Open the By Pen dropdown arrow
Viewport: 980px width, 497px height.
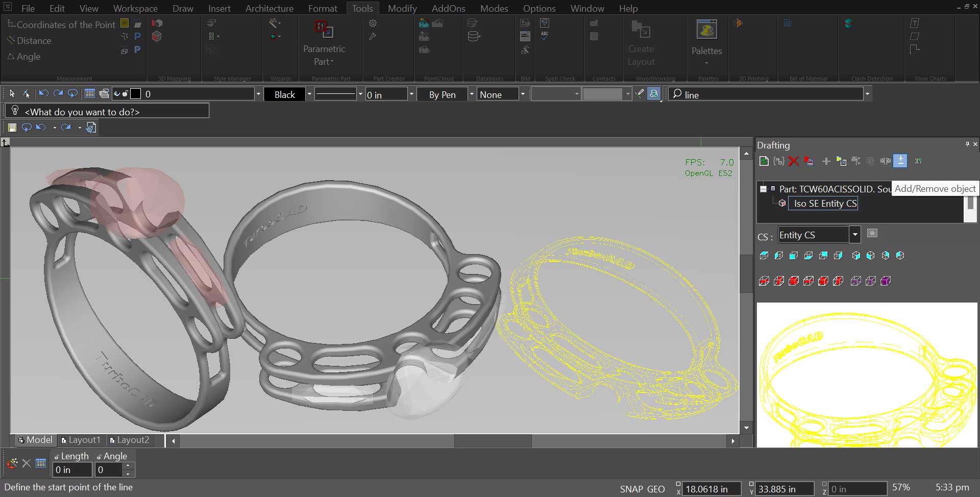click(x=471, y=94)
